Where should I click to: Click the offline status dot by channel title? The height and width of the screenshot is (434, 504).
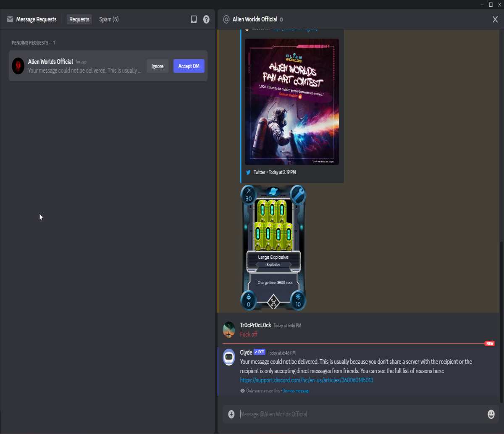281,19
